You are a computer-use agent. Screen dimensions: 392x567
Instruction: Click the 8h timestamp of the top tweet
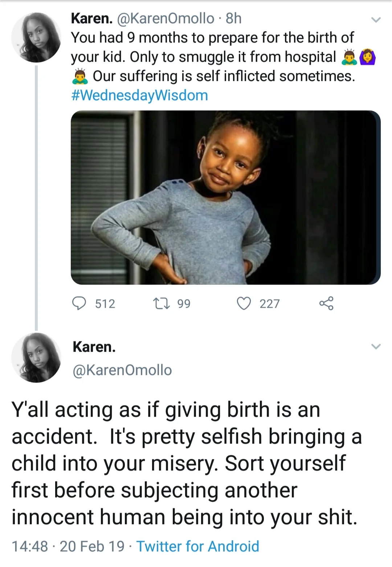[x=233, y=18]
